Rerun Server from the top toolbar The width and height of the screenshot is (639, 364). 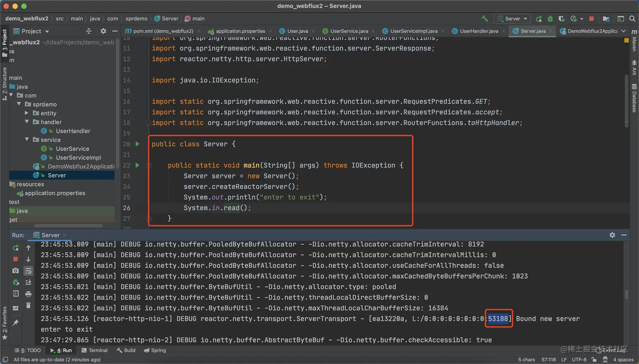pos(539,19)
